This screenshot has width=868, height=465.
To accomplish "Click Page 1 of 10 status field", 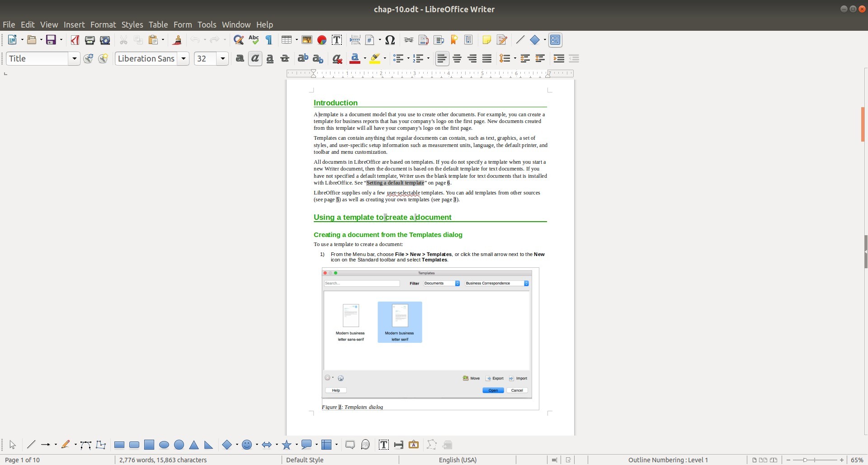I will (x=22, y=460).
